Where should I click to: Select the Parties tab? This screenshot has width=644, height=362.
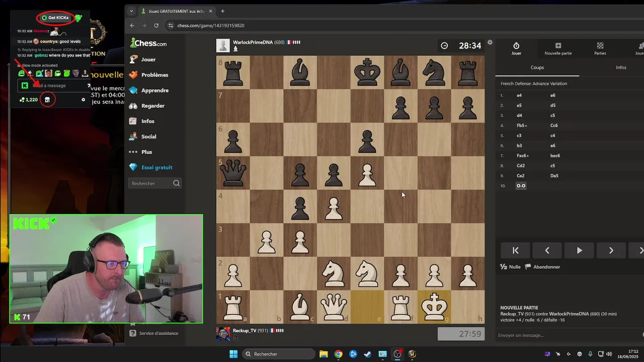pos(600,49)
